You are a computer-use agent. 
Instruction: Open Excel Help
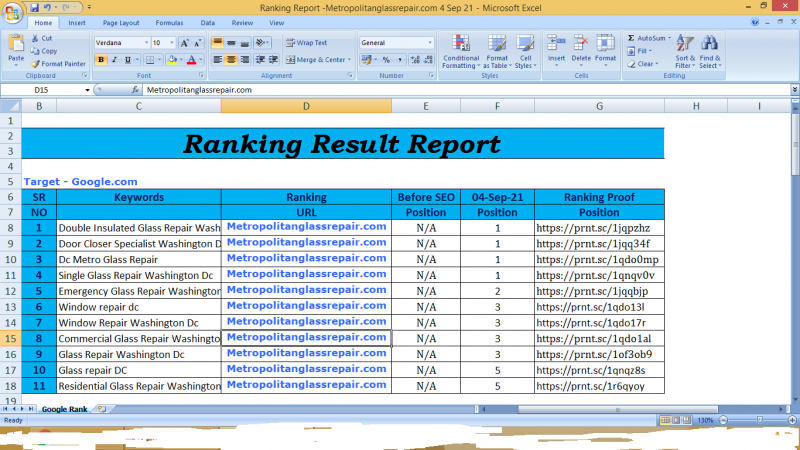tap(755, 22)
